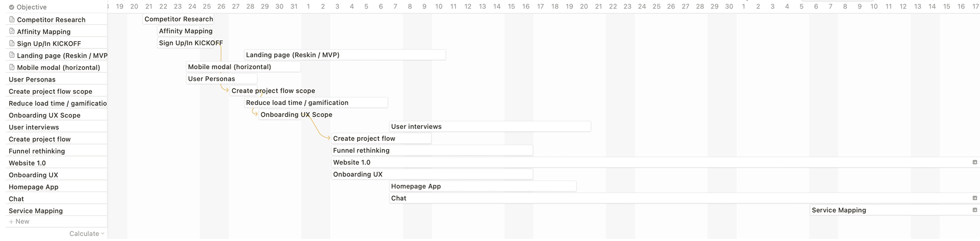Click the page icon beside Landing page row
Viewport: 980px width, 241px height.
[x=12, y=56]
